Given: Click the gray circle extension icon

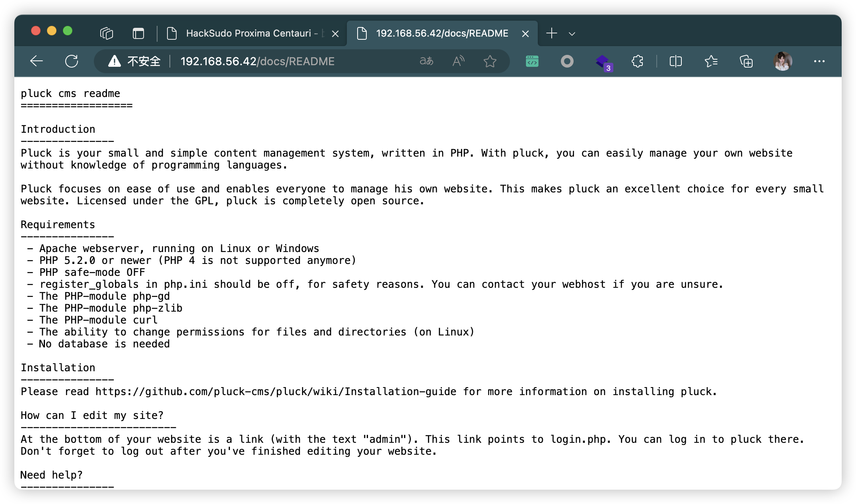Looking at the screenshot, I should [567, 61].
